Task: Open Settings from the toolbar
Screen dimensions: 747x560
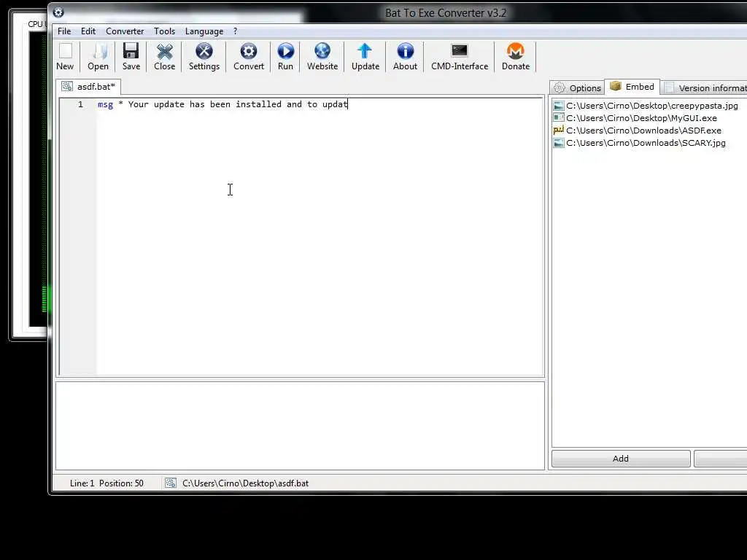Action: (204, 56)
